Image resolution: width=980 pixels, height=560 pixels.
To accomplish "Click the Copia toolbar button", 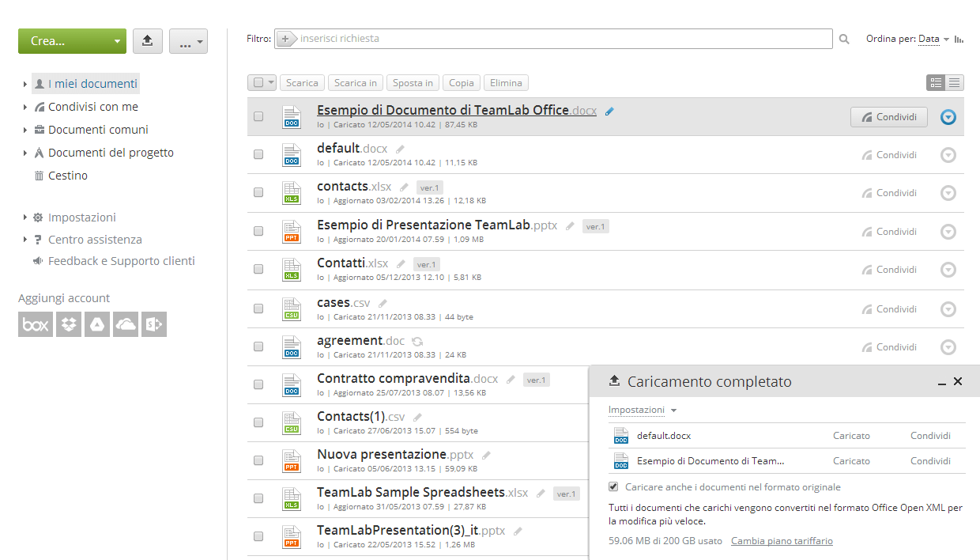I will click(462, 82).
